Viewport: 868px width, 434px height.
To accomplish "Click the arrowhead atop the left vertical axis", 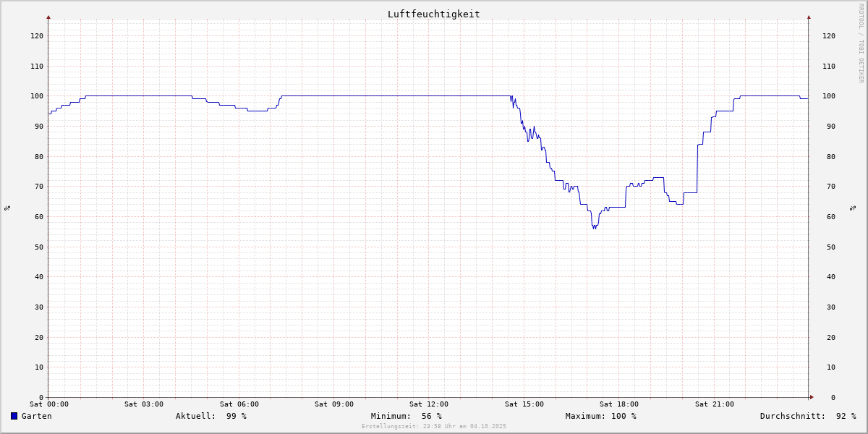I will point(48,17).
